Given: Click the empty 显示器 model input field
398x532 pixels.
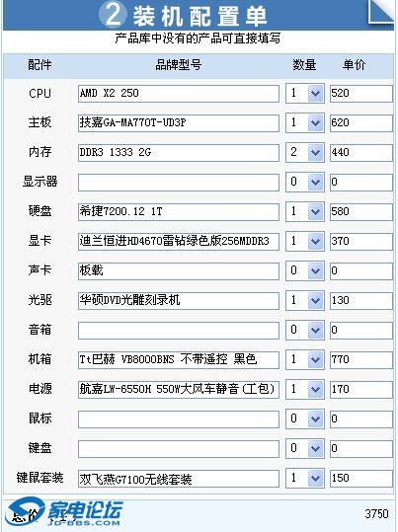Looking at the screenshot, I should 179,183.
